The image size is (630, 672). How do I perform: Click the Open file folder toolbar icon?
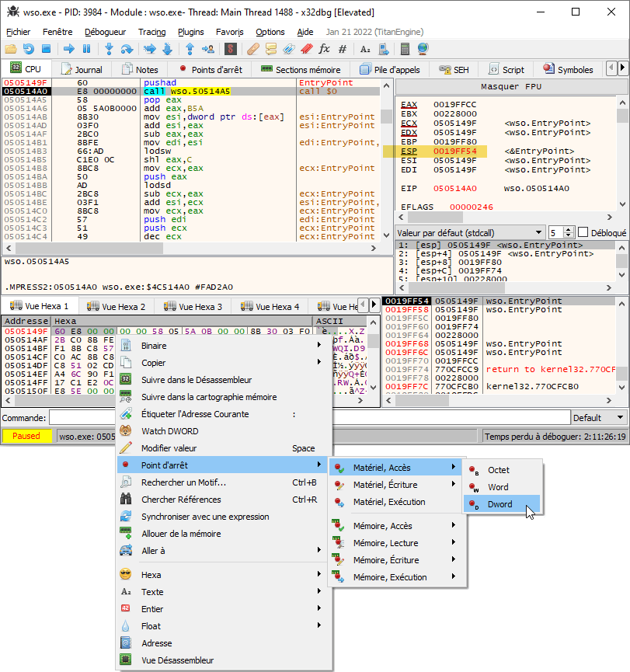10,49
